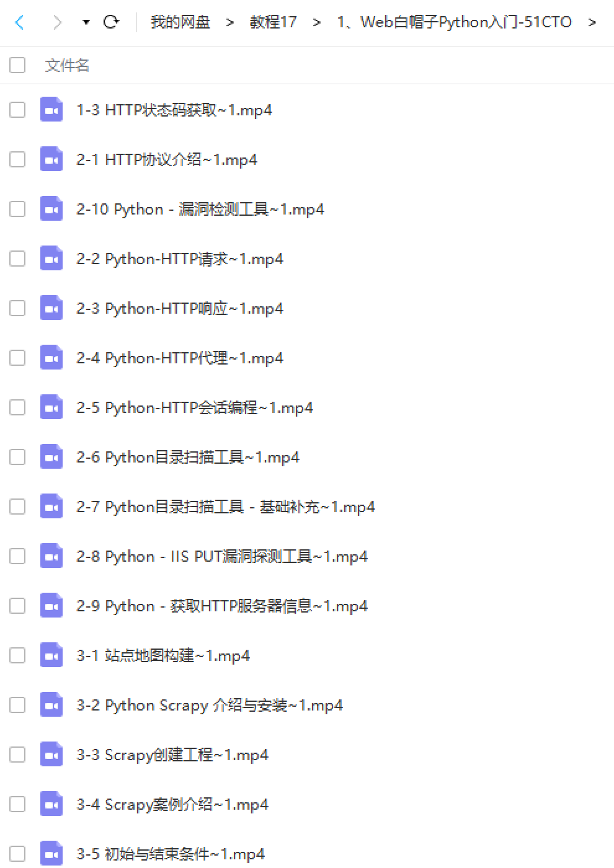Click video icon of 2-10 漏洞检测工具
Image resolution: width=614 pixels, height=868 pixels.
click(x=51, y=209)
